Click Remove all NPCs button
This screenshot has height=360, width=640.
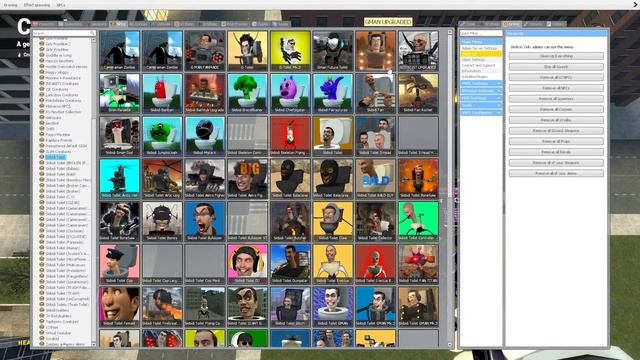coord(556,88)
